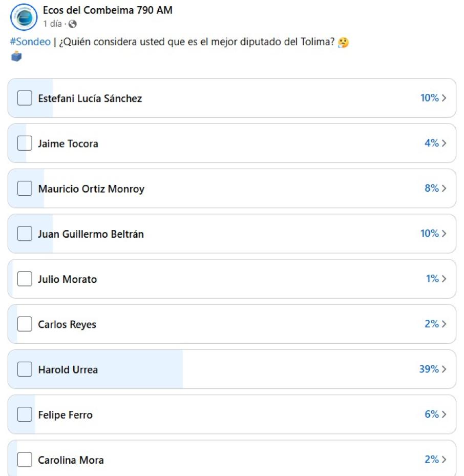Click the Ecos del Combeima profile picture

point(24,17)
